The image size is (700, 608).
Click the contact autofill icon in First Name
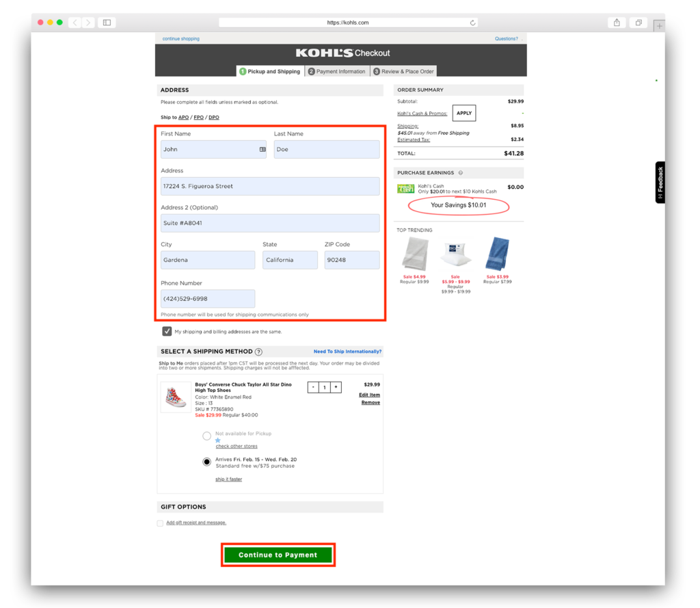pos(262,150)
